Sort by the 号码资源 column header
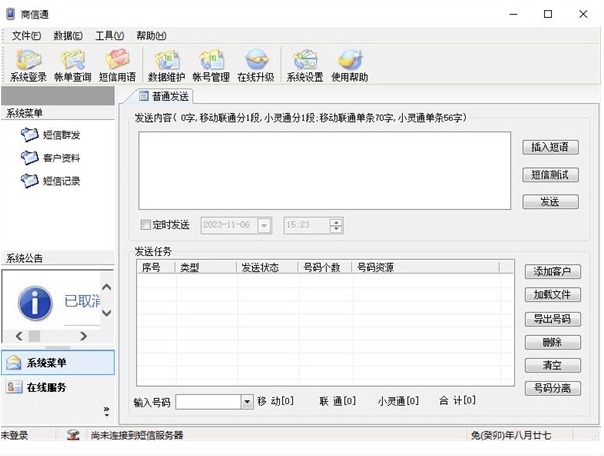The height and width of the screenshot is (456, 604). tap(426, 267)
